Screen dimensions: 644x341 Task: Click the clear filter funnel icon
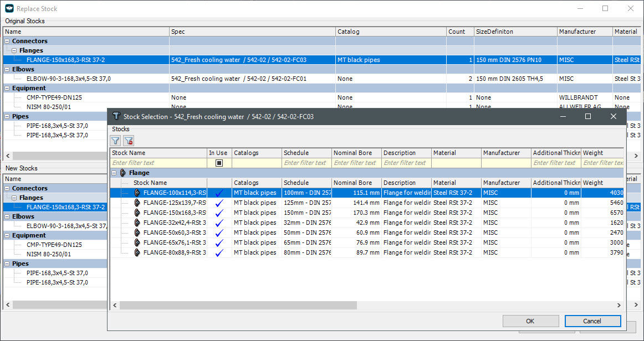click(129, 141)
